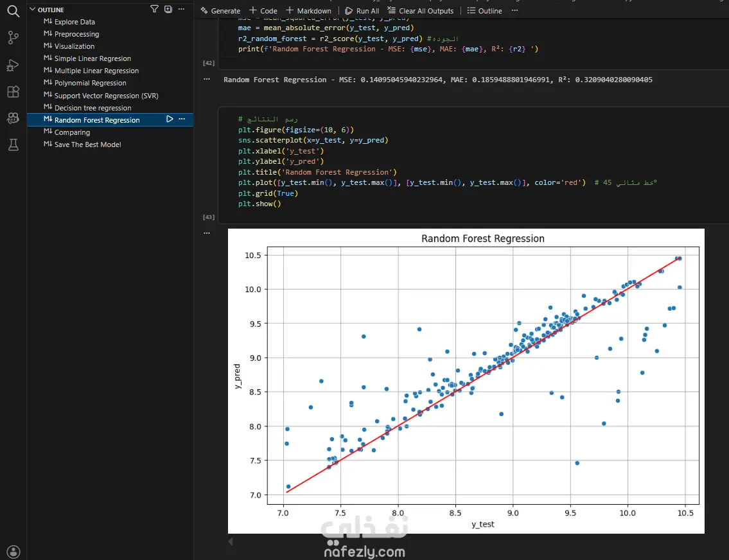Open the Source Control view
The height and width of the screenshot is (560, 729).
click(13, 38)
